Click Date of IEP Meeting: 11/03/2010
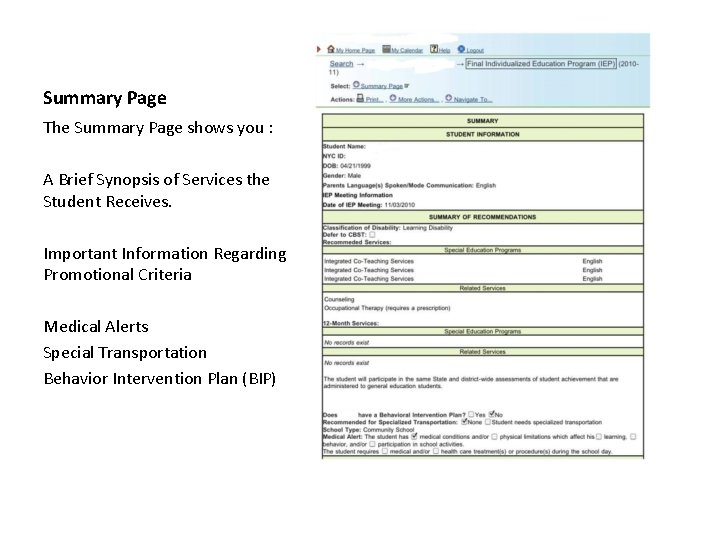Screen dimensions: 720x540 click(x=369, y=205)
